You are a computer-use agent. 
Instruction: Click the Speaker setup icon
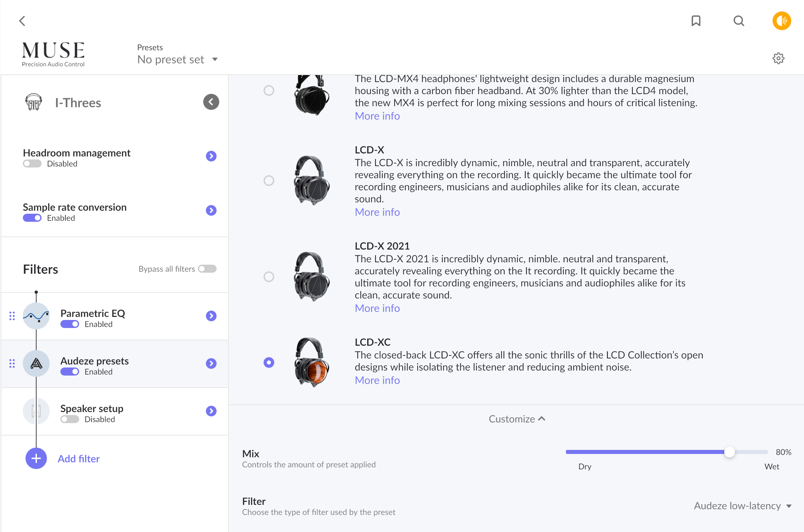pyautogui.click(x=36, y=411)
